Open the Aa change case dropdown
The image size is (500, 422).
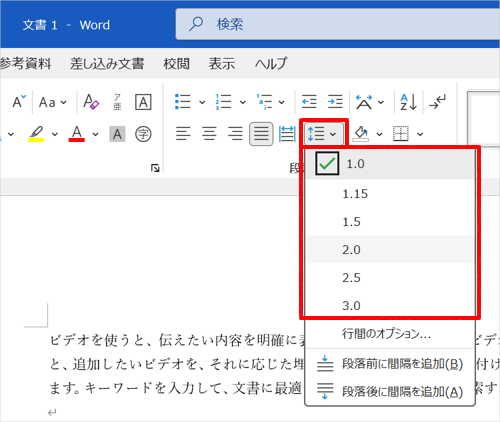[53, 102]
